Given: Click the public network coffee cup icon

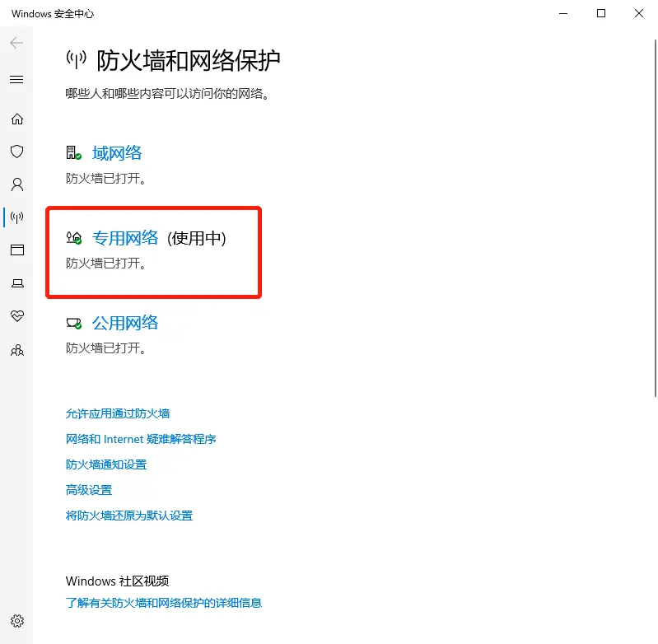Looking at the screenshot, I should tap(74, 324).
